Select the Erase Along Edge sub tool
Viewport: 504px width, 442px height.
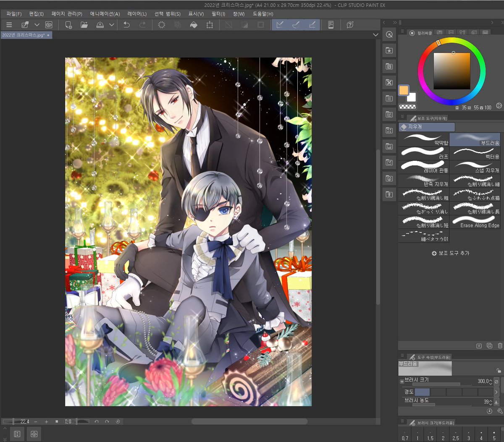click(475, 222)
